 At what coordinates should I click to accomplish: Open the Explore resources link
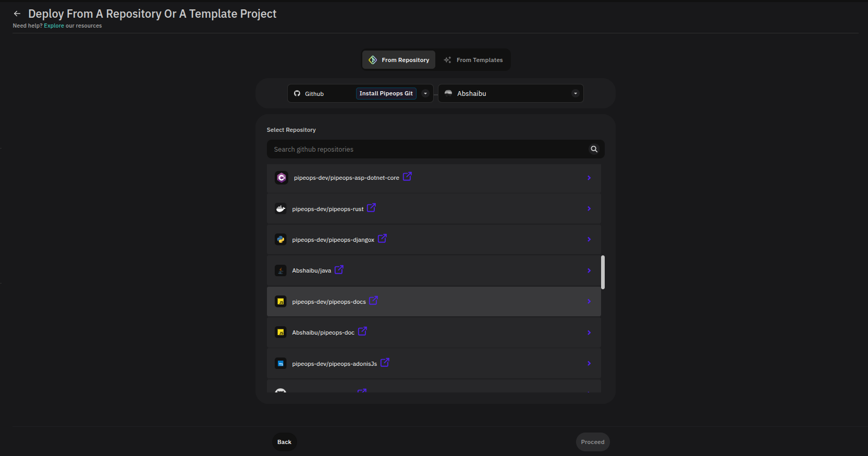click(x=54, y=26)
